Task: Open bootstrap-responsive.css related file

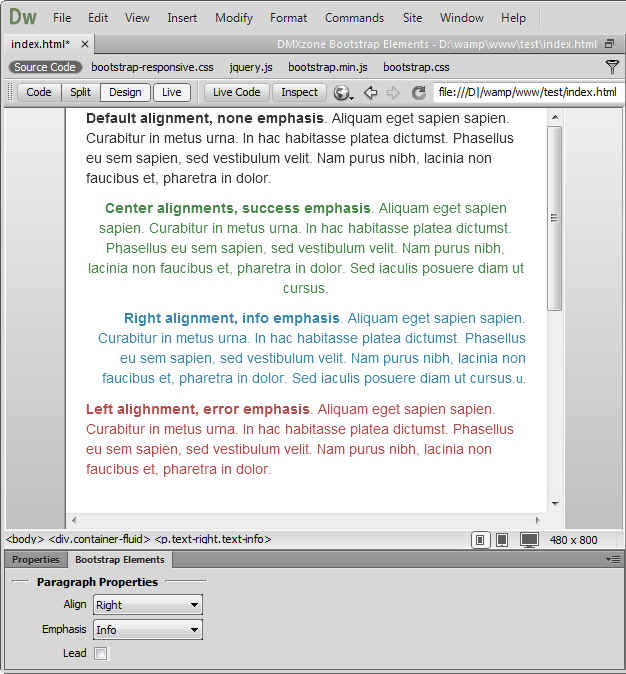Action: (x=152, y=67)
